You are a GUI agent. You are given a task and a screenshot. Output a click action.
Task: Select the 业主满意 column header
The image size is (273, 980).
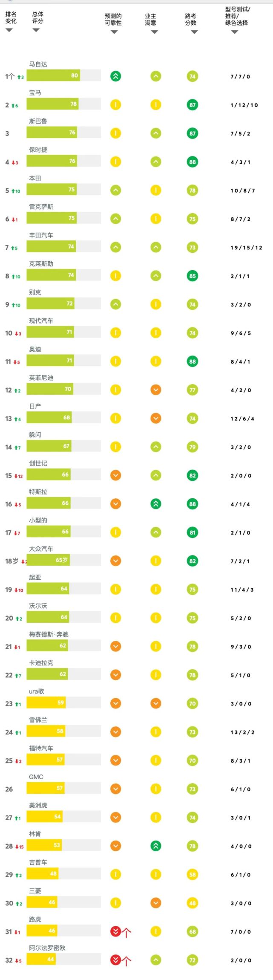coord(150,19)
